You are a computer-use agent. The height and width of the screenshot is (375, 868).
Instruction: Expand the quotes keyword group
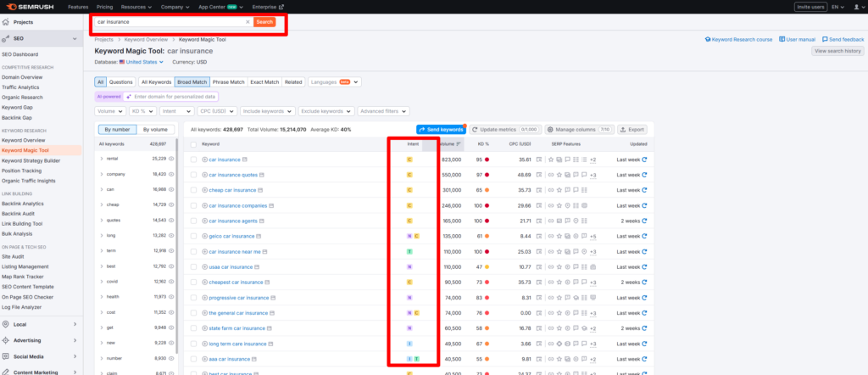click(102, 221)
